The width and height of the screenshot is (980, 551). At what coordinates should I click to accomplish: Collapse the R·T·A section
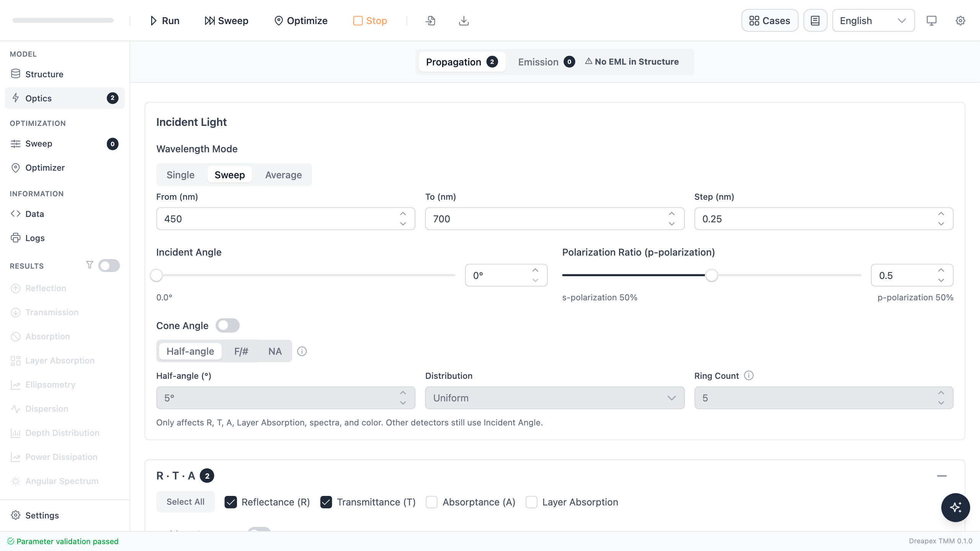click(x=942, y=476)
